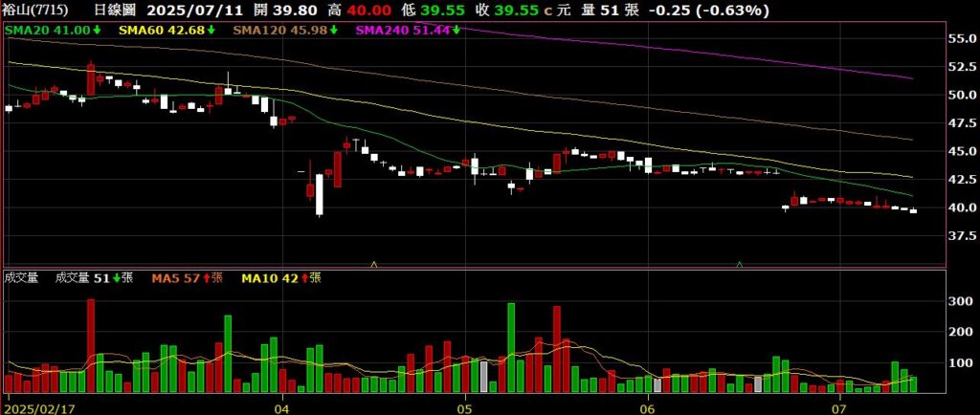This screenshot has width=980, height=415.
Task: Click the 成交量 volume panel title
Action: [20, 278]
